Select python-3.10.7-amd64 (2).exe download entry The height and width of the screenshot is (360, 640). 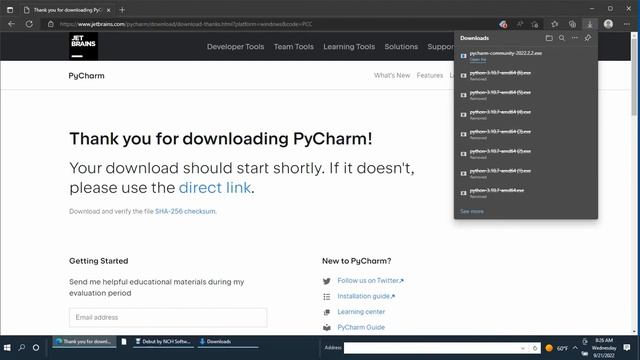coord(526,154)
